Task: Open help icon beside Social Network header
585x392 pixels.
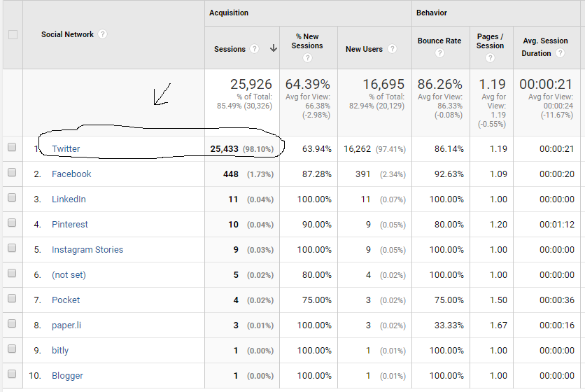Action: (x=102, y=34)
